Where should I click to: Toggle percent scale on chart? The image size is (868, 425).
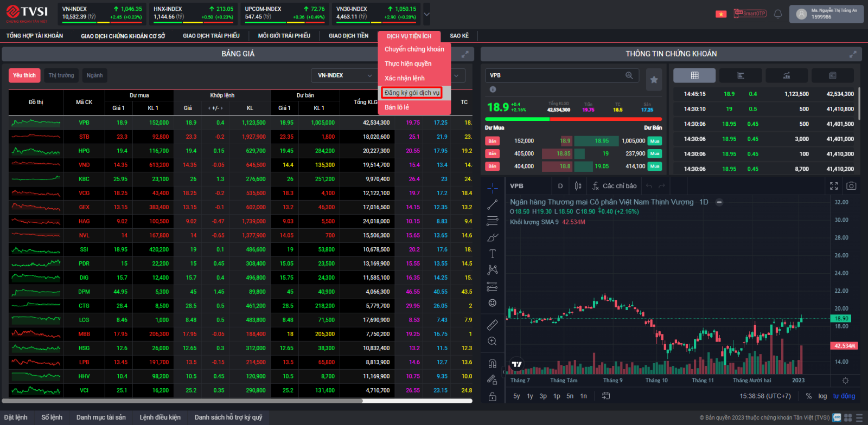808,396
